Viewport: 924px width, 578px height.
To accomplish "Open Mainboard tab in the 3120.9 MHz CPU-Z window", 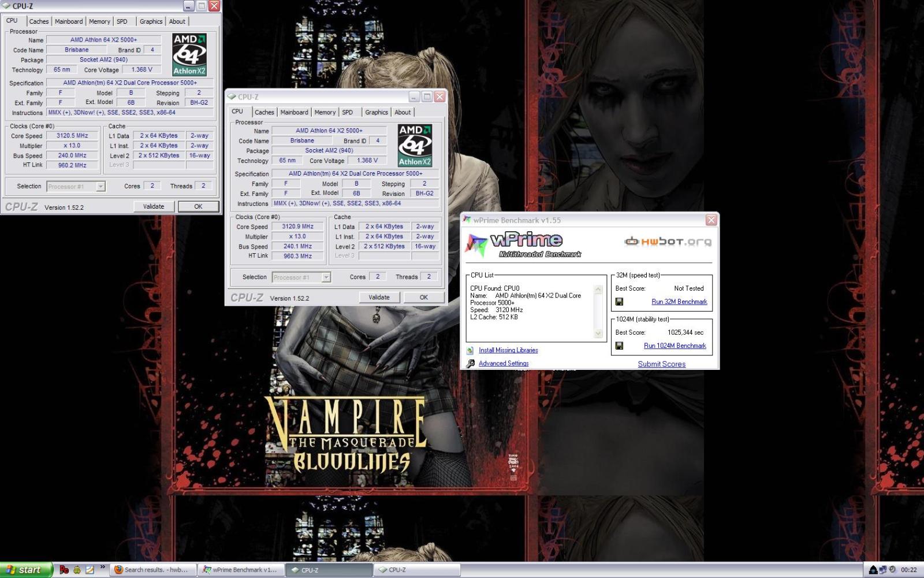I will (294, 112).
